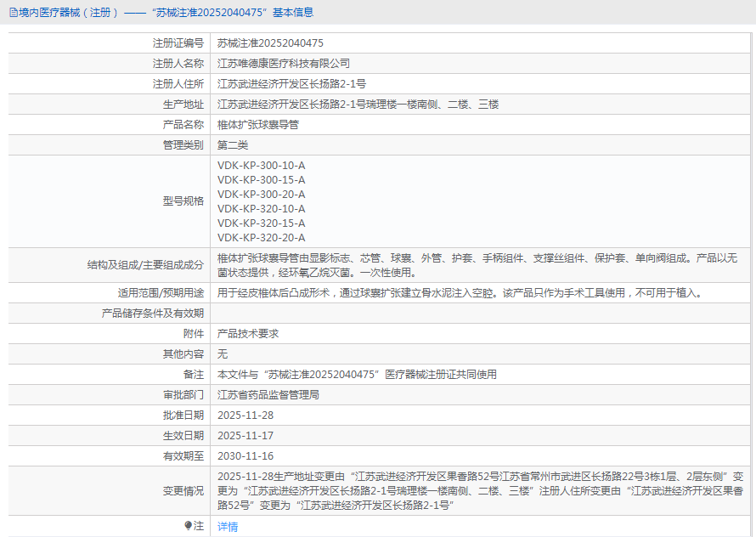
Task: Click the 生产地址 label
Action: [x=183, y=105]
